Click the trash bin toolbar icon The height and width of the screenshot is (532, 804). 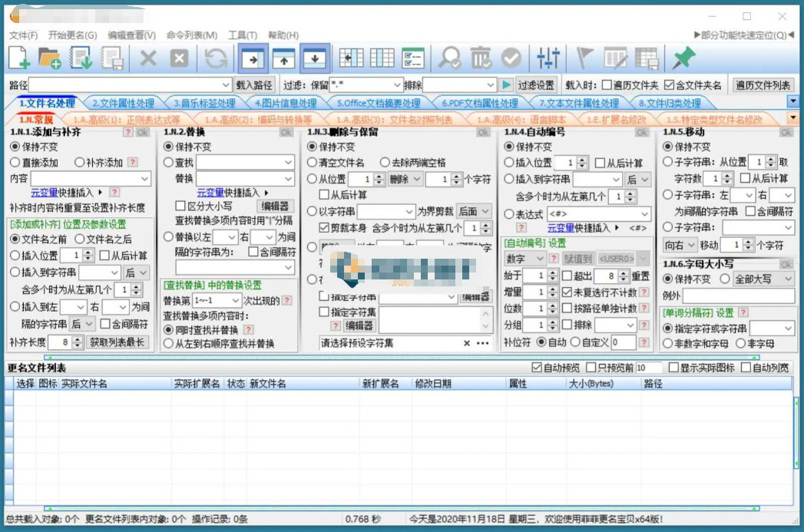480,58
